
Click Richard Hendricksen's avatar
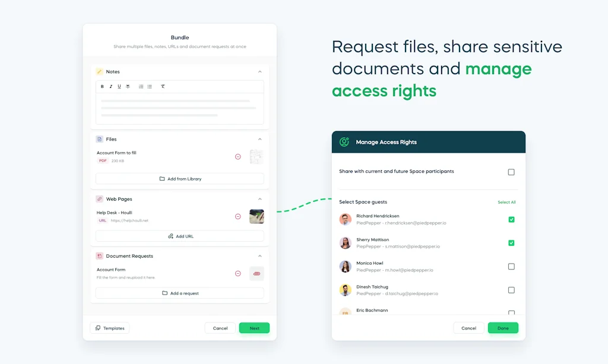pos(345,219)
